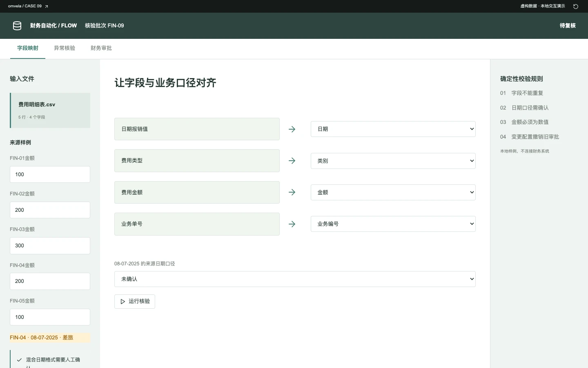Switch to the 异常核验 tab
The image size is (588, 368).
pos(65,48)
